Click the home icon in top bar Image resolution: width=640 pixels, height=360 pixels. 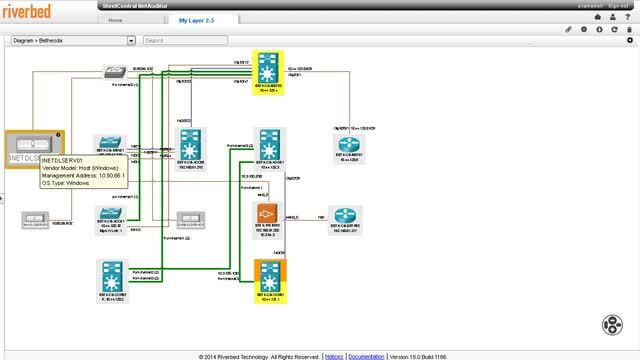click(598, 17)
